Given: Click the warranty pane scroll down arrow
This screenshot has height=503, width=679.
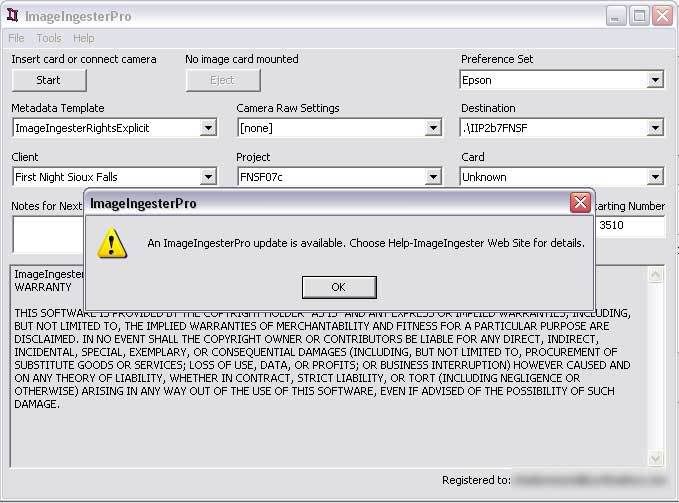Looking at the screenshot, I should click(x=655, y=458).
